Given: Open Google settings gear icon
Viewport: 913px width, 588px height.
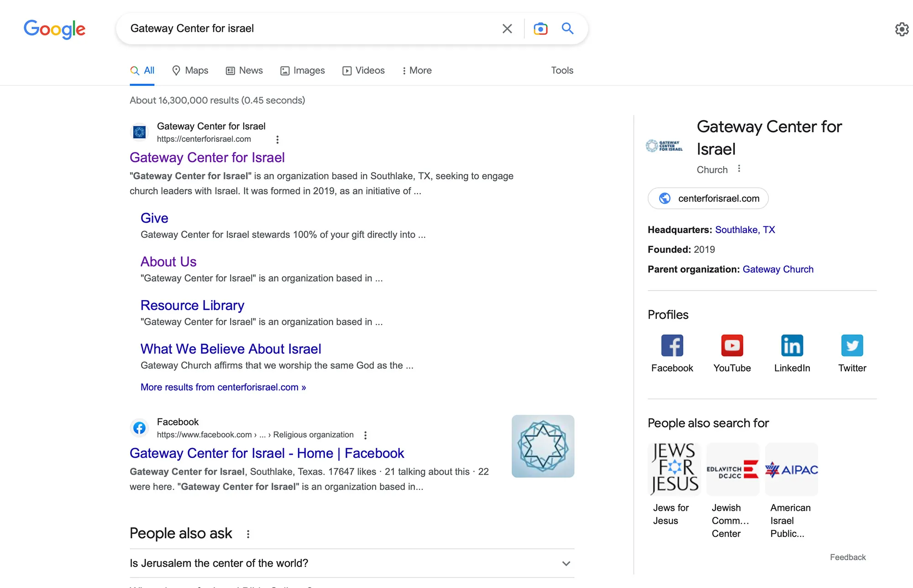Looking at the screenshot, I should tap(902, 29).
